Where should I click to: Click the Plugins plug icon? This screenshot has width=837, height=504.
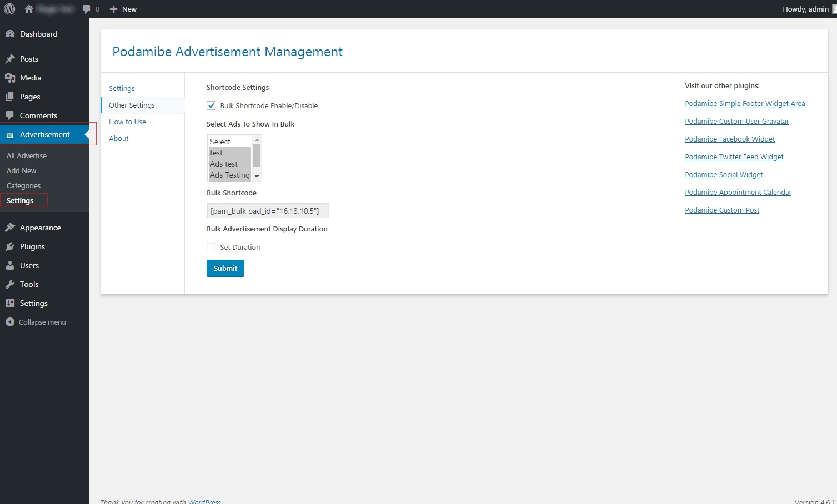click(10, 246)
